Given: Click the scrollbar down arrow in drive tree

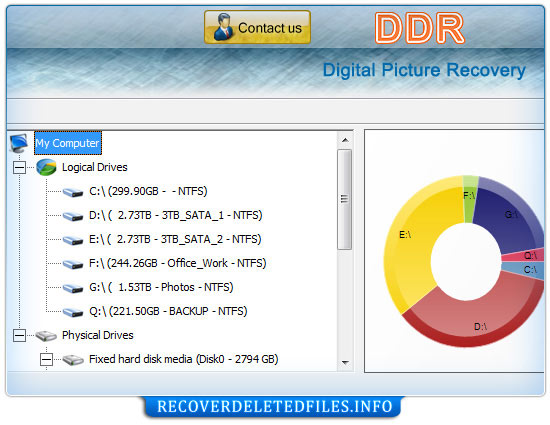Looking at the screenshot, I should [345, 363].
